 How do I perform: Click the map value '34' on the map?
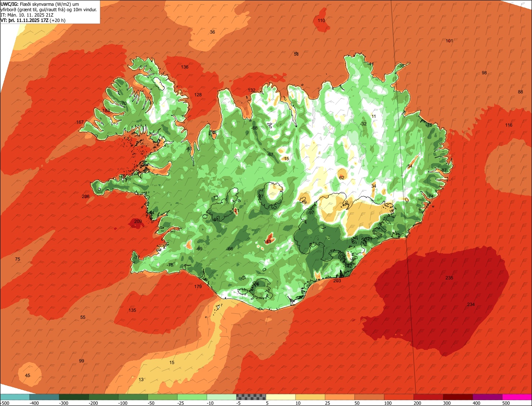(374, 186)
